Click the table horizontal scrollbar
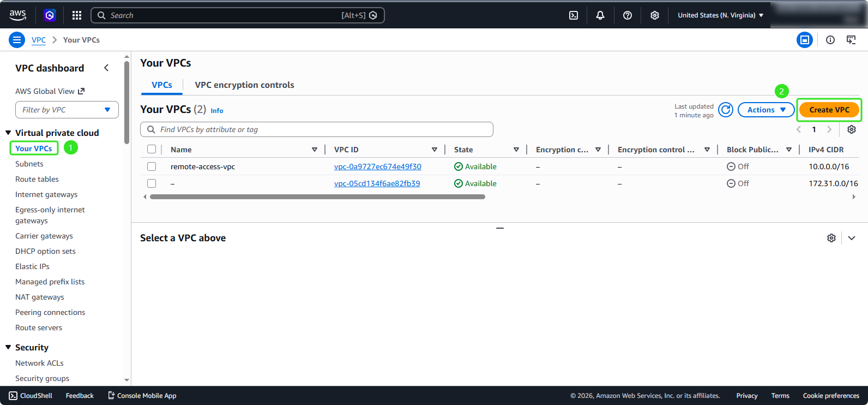 click(317, 197)
